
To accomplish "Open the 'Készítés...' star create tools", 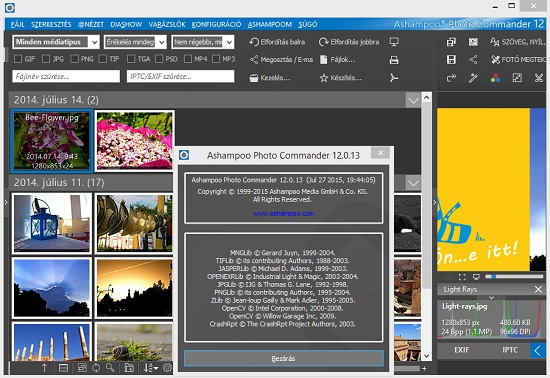I will click(x=340, y=78).
